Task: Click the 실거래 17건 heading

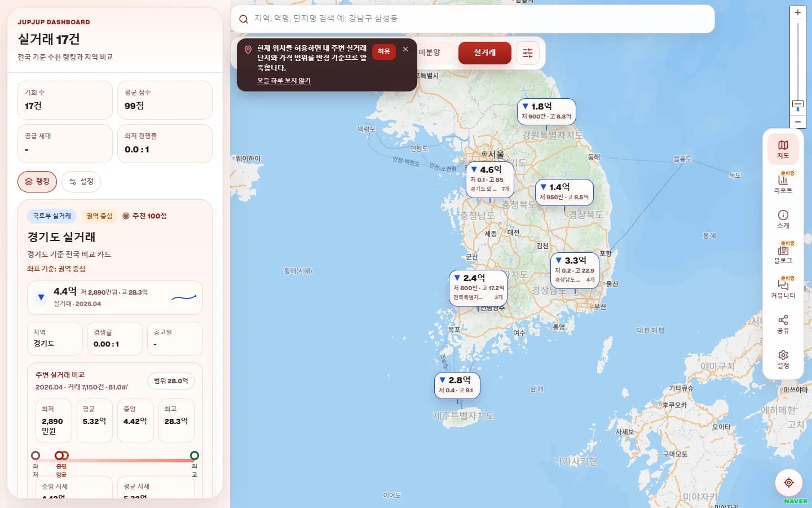Action: point(48,39)
